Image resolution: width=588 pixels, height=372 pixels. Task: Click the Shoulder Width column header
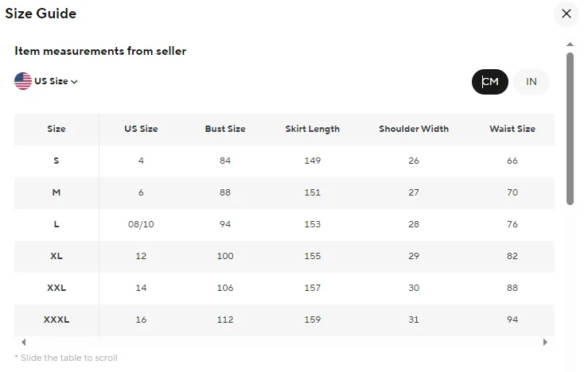pos(414,129)
